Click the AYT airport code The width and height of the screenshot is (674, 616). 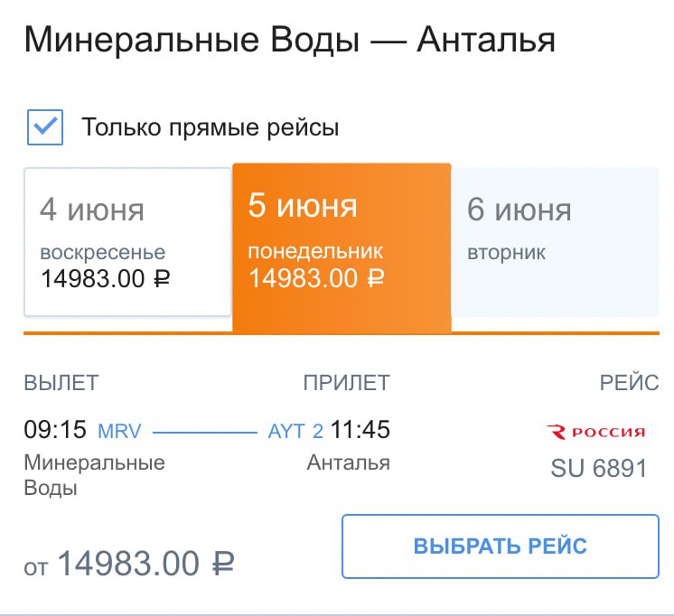[x=288, y=431]
